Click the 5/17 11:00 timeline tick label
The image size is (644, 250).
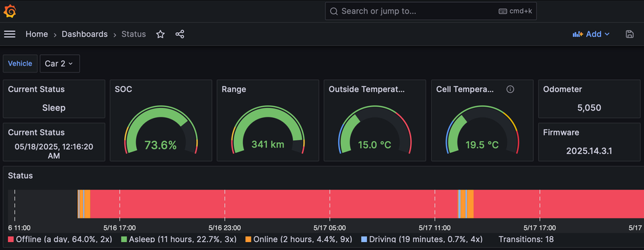click(x=435, y=228)
